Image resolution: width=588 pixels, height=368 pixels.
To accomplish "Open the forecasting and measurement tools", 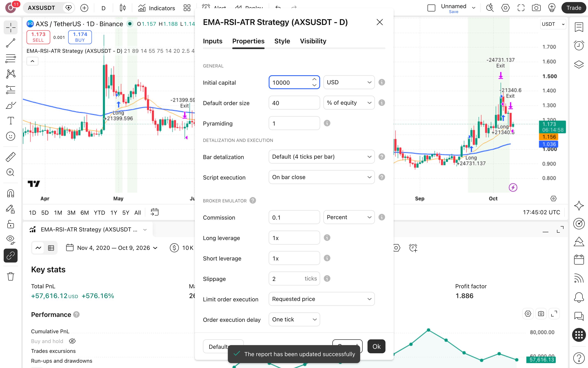I will (11, 90).
